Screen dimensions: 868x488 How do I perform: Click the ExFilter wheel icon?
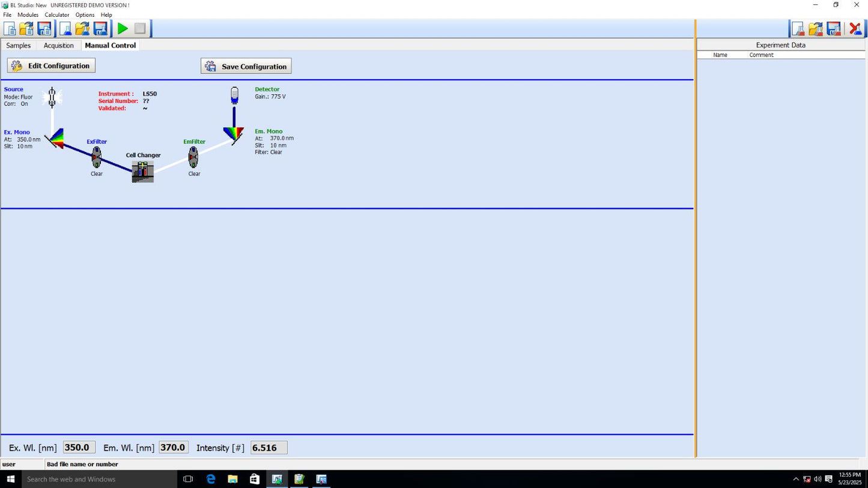(x=96, y=157)
